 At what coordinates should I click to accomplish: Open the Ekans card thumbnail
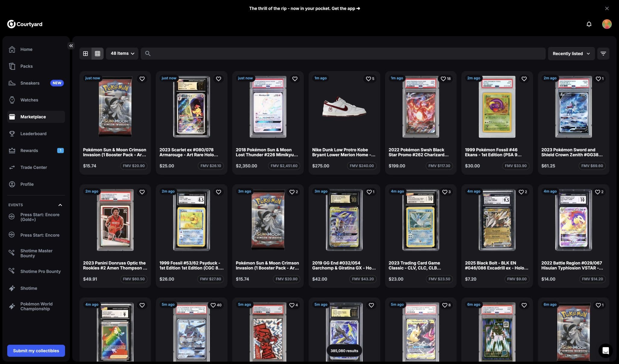[x=497, y=107]
